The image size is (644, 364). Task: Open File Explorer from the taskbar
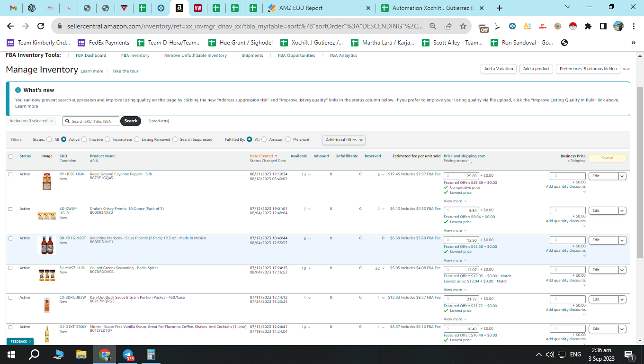point(81,354)
